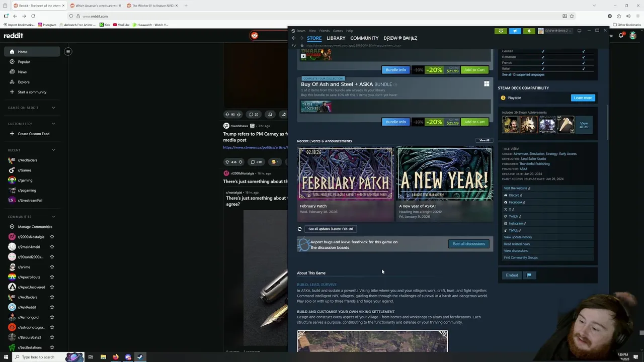Click refresh icon beside See all updates

[x=299, y=229]
